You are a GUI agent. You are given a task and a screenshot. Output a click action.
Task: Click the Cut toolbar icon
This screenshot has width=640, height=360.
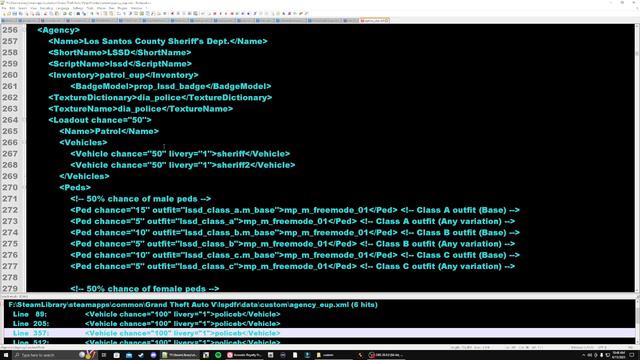tap(45, 13)
